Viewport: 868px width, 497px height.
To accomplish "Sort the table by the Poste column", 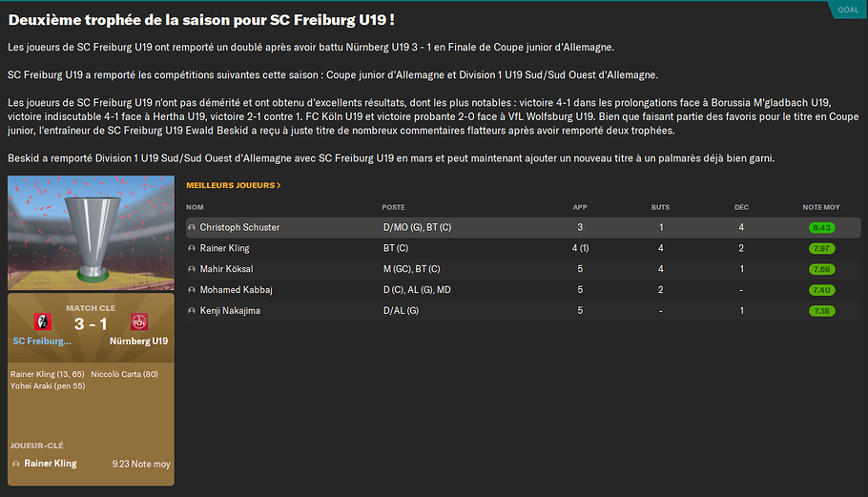I will 393,207.
